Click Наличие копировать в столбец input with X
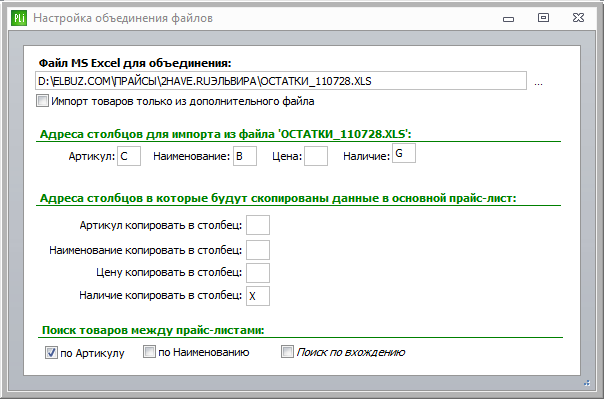 pos(258,296)
